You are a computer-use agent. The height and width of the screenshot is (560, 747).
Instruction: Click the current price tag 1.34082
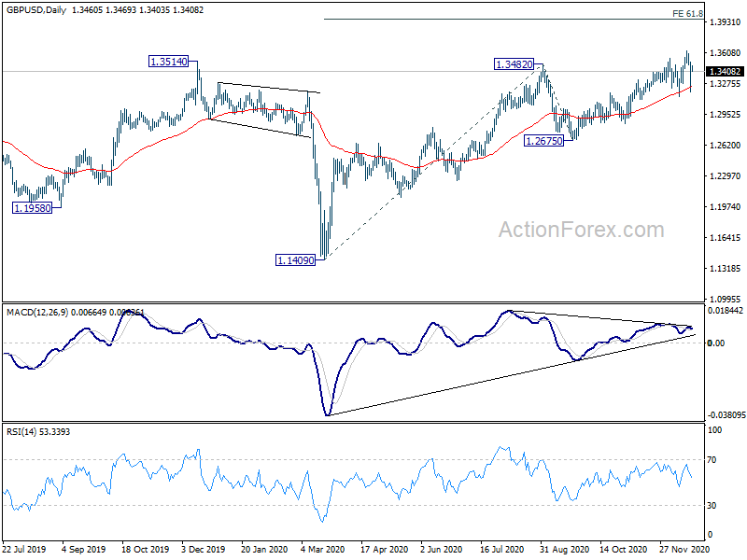[726, 72]
